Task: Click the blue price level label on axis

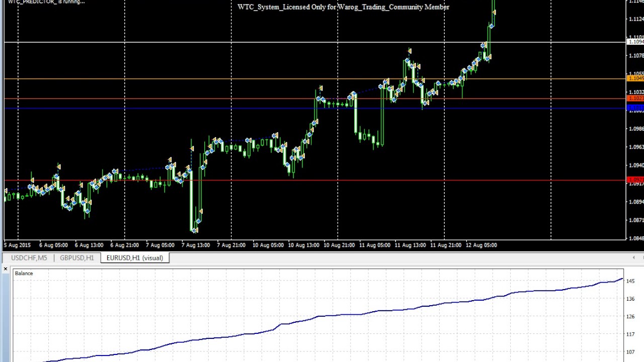Action: click(x=635, y=108)
